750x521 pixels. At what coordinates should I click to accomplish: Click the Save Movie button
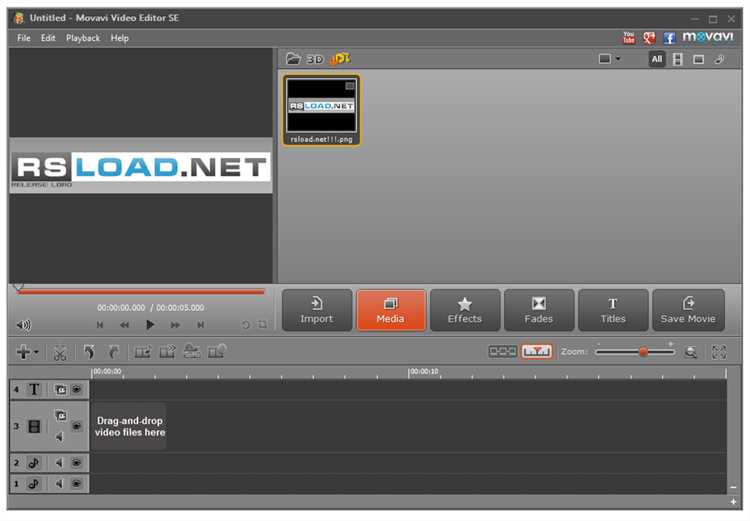[688, 311]
